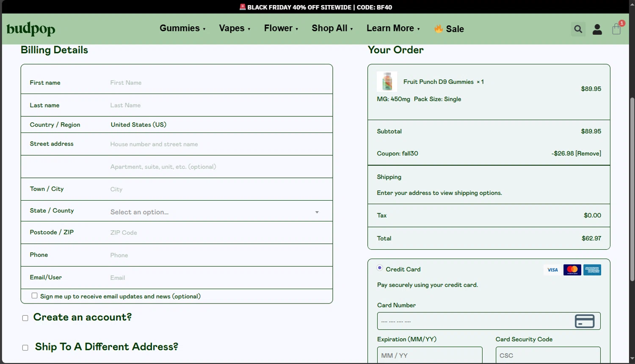This screenshot has height=364, width=635.
Task: Click the Visa card logo
Action: (x=552, y=270)
